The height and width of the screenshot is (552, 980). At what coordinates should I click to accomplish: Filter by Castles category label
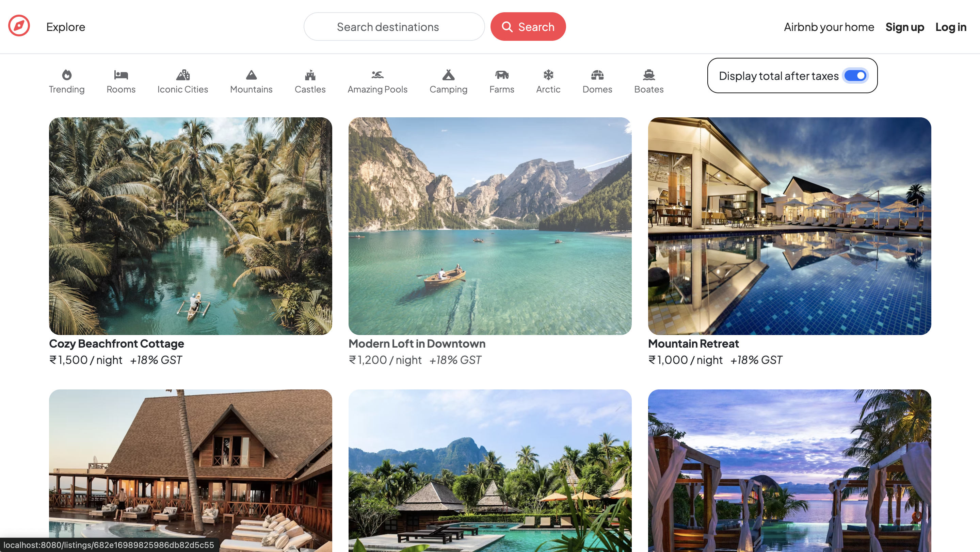click(310, 89)
